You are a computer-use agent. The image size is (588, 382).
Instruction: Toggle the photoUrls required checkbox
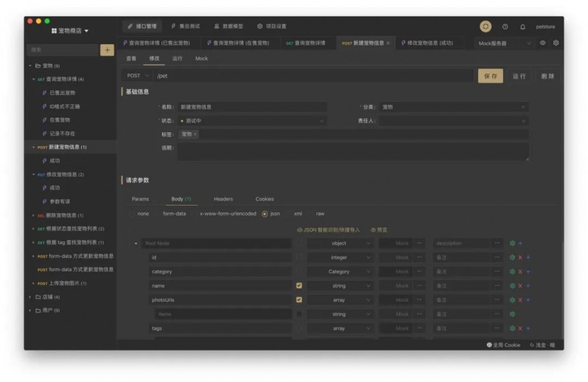[x=300, y=300]
